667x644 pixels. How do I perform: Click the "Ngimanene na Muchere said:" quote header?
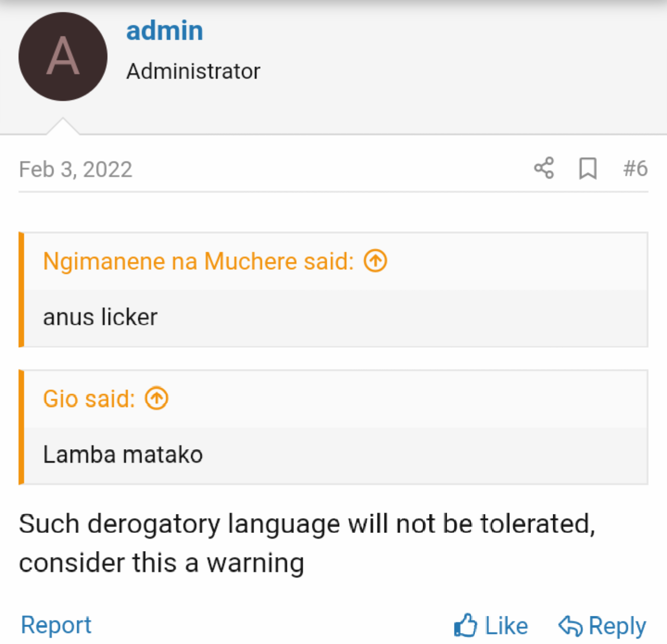pyautogui.click(x=198, y=261)
